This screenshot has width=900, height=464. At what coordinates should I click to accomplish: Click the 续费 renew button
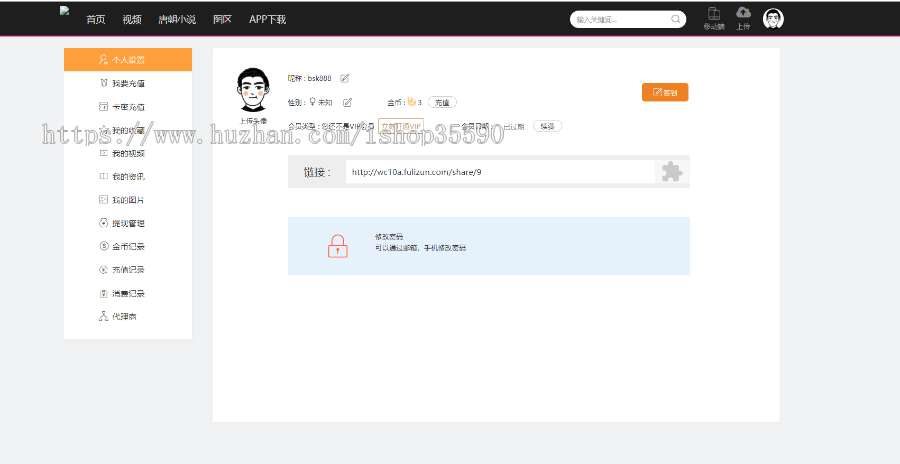[547, 126]
